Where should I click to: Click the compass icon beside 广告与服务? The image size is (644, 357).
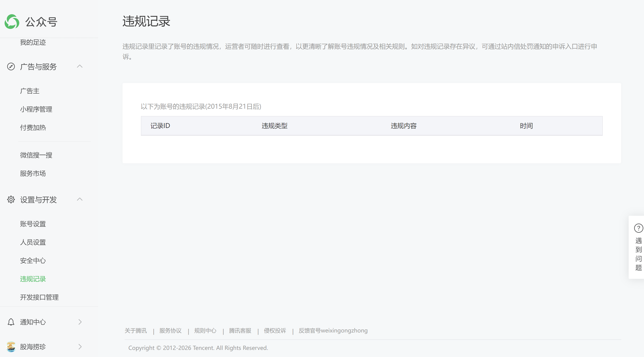11,66
